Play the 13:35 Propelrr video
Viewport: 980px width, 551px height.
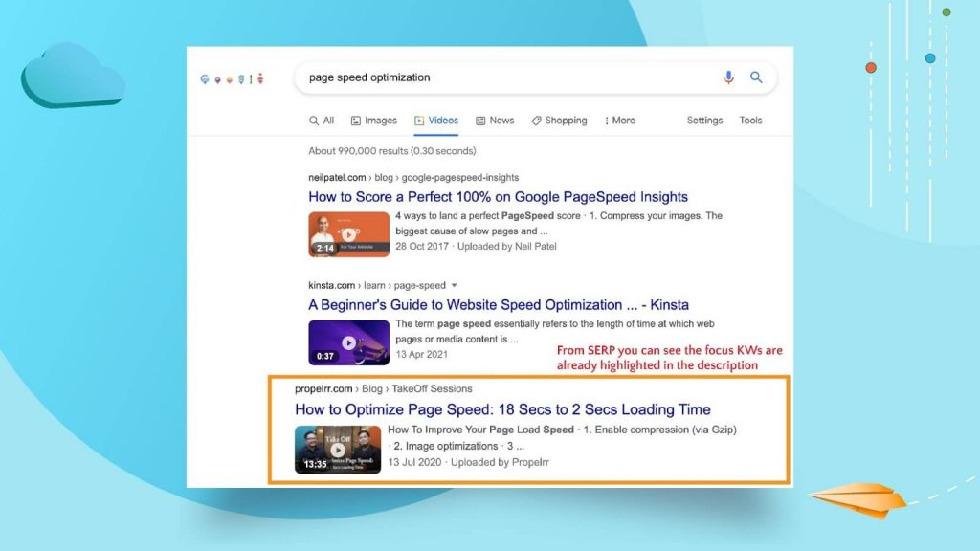coord(338,450)
